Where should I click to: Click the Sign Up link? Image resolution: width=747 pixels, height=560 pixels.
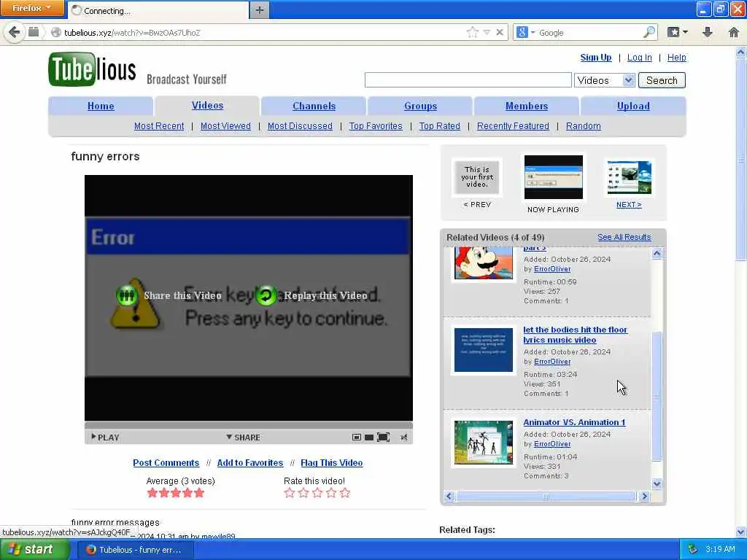point(595,58)
